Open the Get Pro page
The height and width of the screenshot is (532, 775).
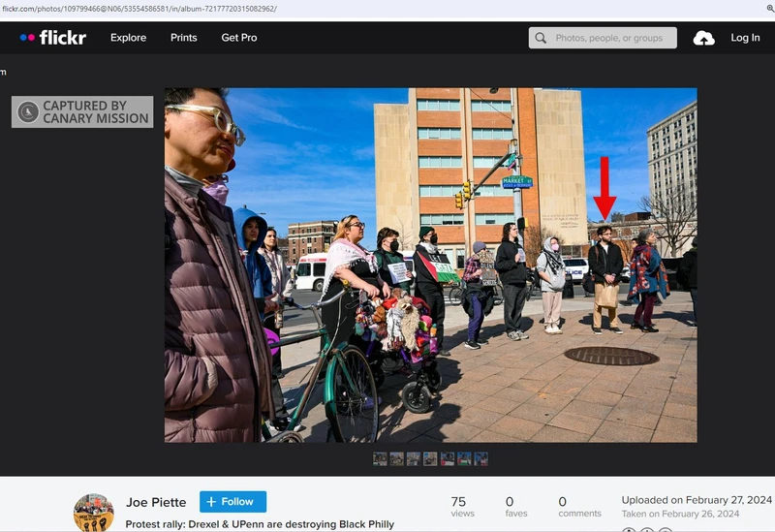(x=239, y=38)
